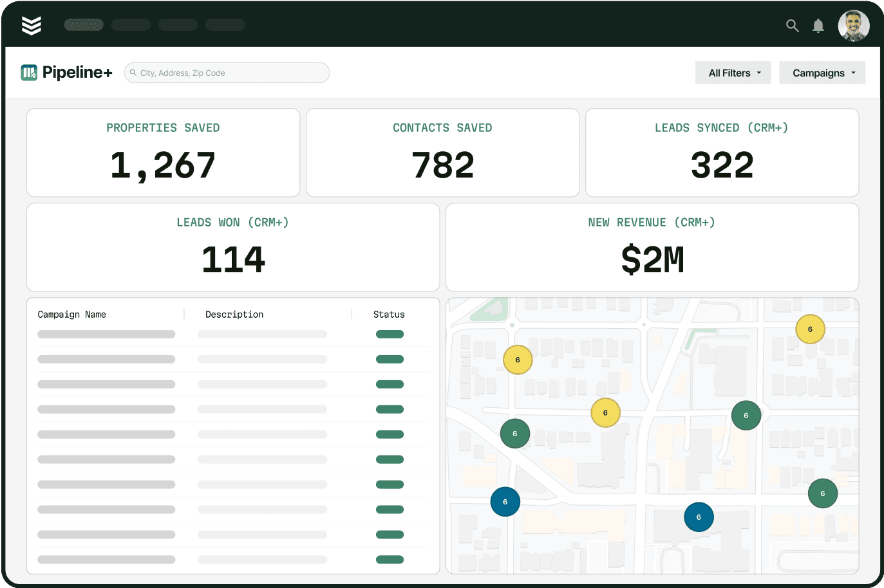Open the user profile avatar
The height and width of the screenshot is (588, 884).
[x=854, y=26]
